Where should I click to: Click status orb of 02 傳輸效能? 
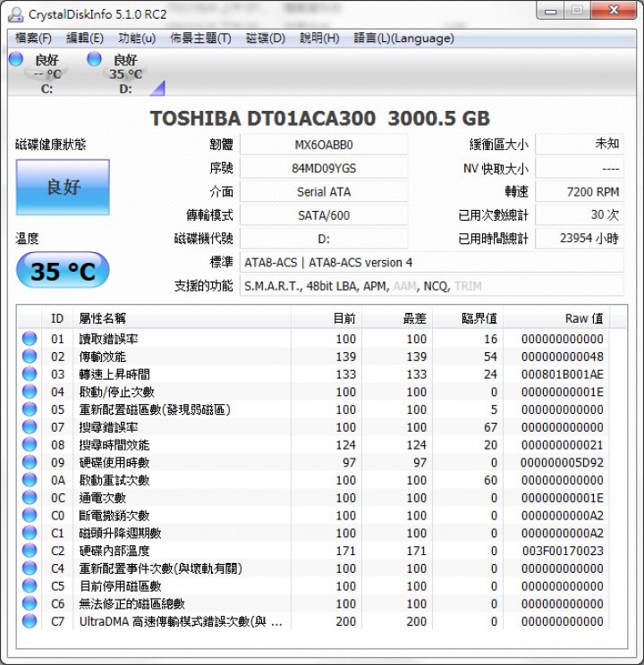30,357
